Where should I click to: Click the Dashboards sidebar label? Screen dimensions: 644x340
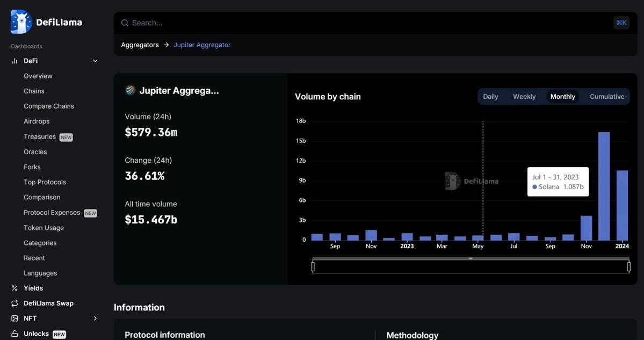[27, 46]
